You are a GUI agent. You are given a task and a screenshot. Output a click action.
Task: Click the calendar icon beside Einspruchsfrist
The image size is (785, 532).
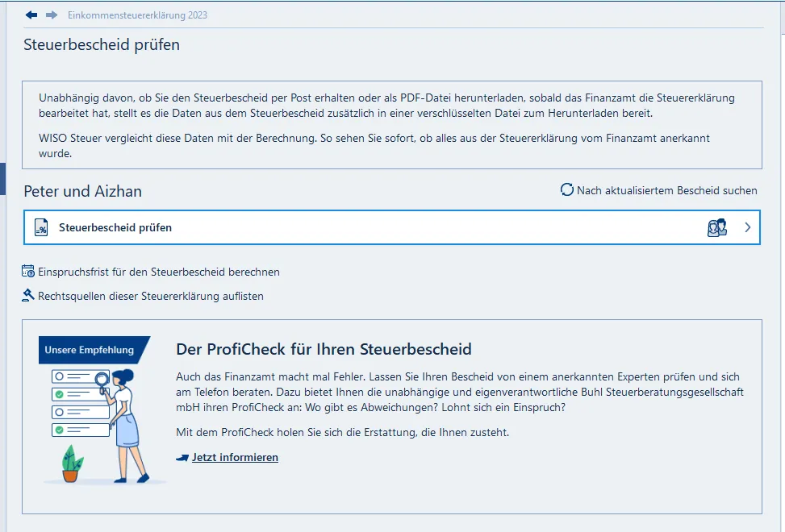click(x=28, y=272)
